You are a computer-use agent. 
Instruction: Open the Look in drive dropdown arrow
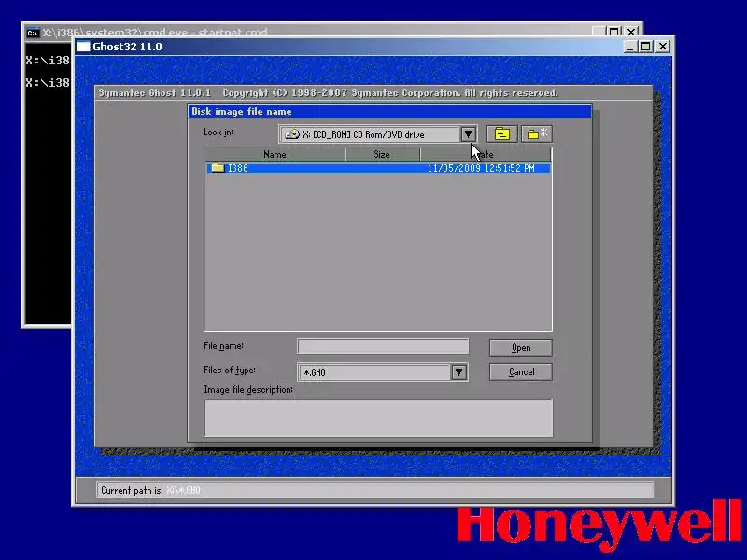[469, 134]
